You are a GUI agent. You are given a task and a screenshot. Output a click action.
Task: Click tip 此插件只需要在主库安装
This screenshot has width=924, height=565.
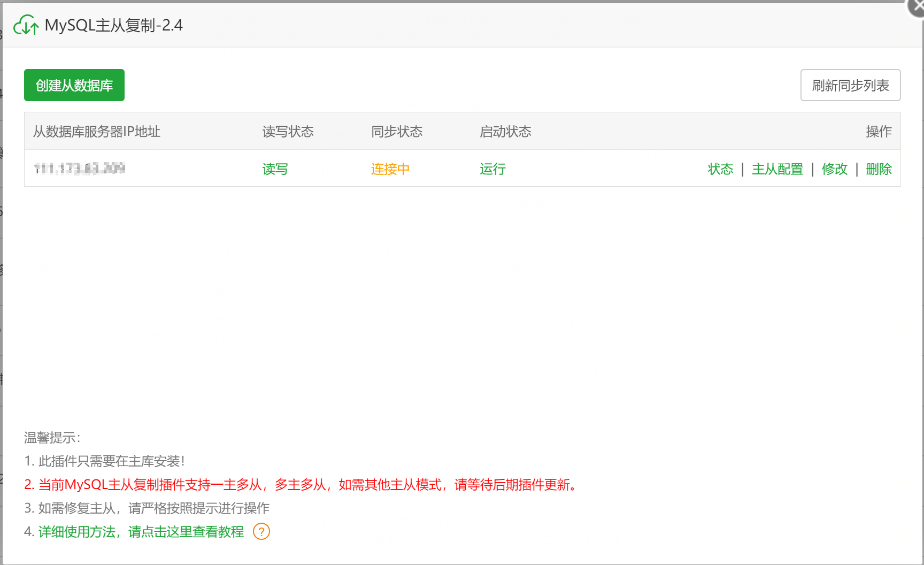104,461
